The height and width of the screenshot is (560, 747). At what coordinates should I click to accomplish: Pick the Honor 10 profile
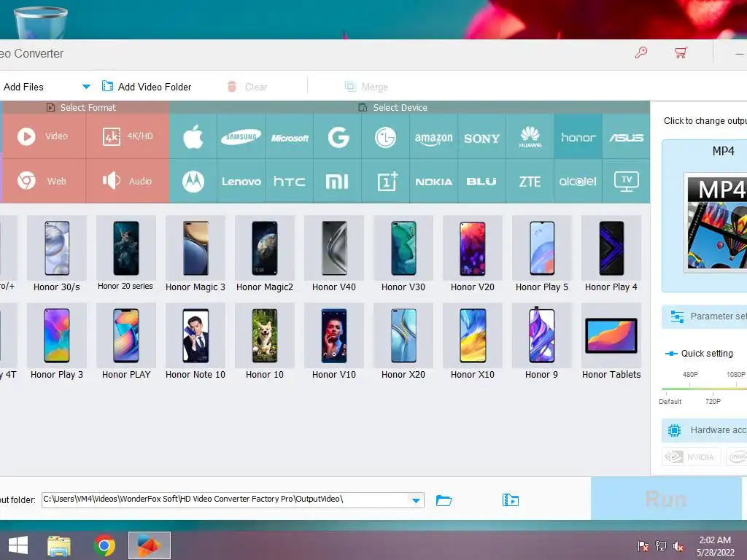(x=264, y=341)
